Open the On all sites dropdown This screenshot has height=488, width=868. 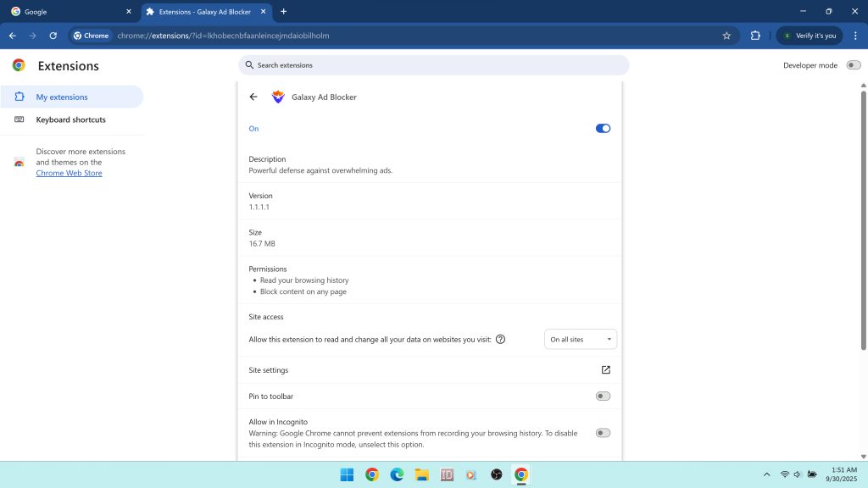coord(581,339)
